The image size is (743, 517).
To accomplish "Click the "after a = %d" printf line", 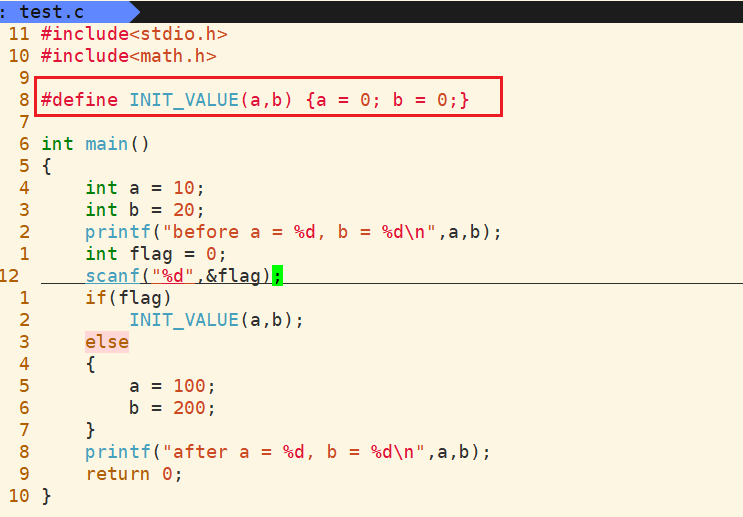I will coord(288,452).
